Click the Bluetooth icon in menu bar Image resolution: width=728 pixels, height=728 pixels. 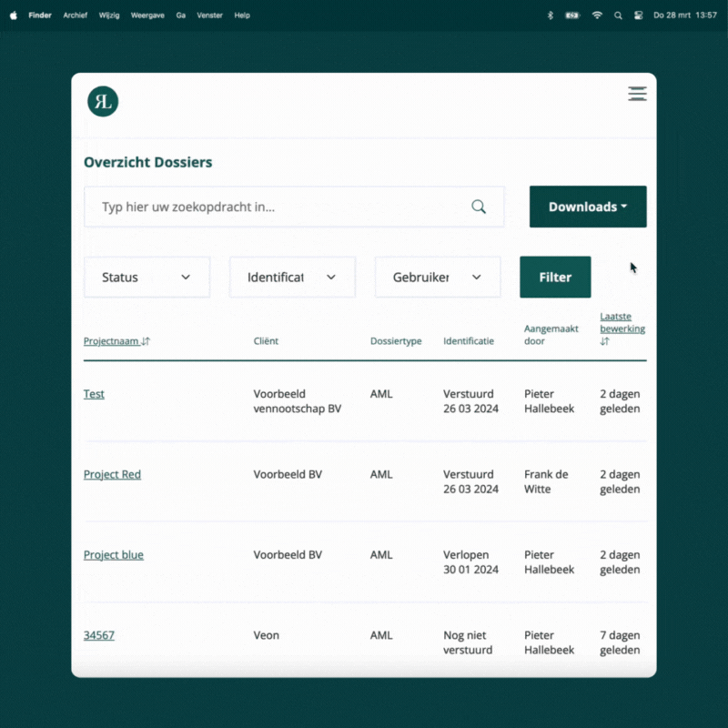click(x=550, y=15)
